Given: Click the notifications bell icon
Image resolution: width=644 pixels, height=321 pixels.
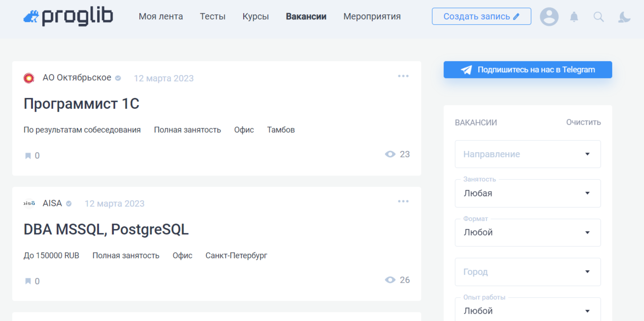Looking at the screenshot, I should [574, 17].
